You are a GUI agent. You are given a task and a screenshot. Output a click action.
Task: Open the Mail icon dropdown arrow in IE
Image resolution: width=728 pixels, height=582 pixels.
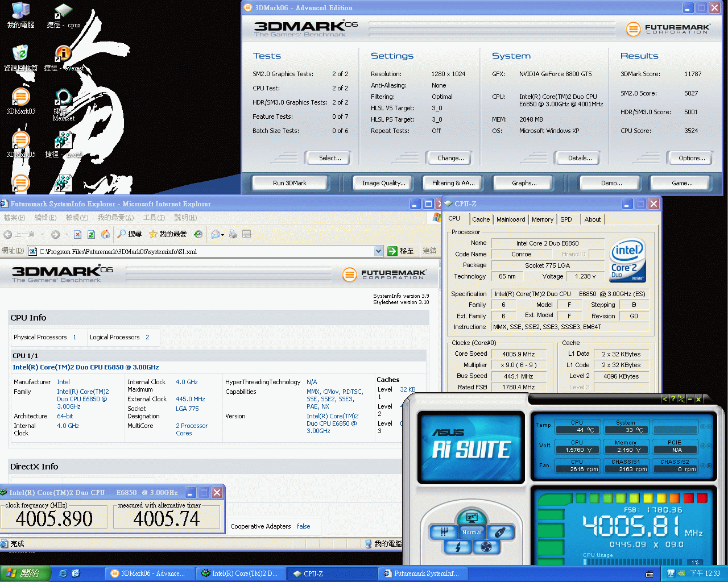point(223,234)
